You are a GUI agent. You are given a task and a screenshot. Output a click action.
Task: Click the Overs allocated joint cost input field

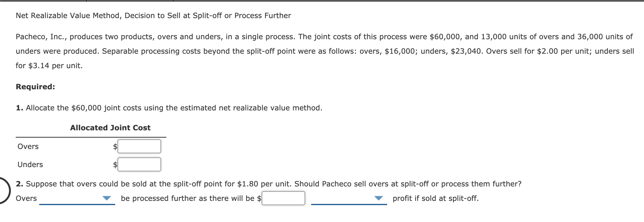click(139, 146)
